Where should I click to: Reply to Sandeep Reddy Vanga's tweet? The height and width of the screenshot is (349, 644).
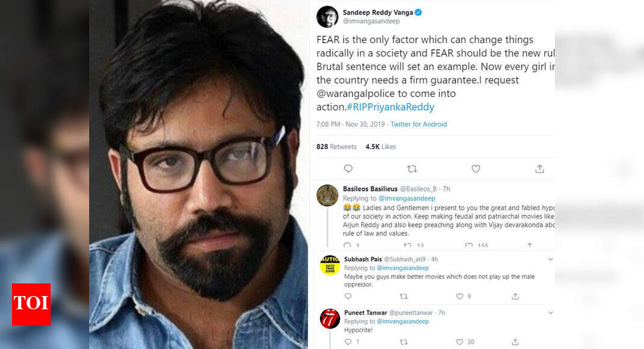click(348, 169)
